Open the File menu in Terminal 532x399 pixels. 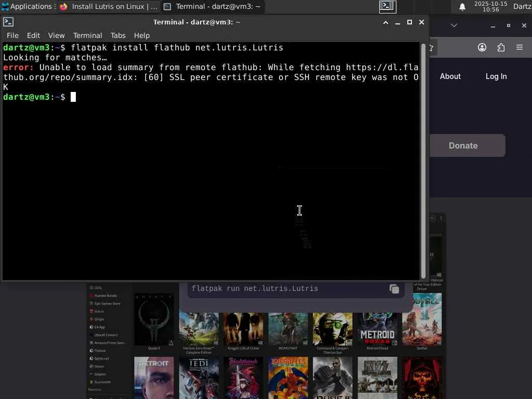tap(12, 35)
